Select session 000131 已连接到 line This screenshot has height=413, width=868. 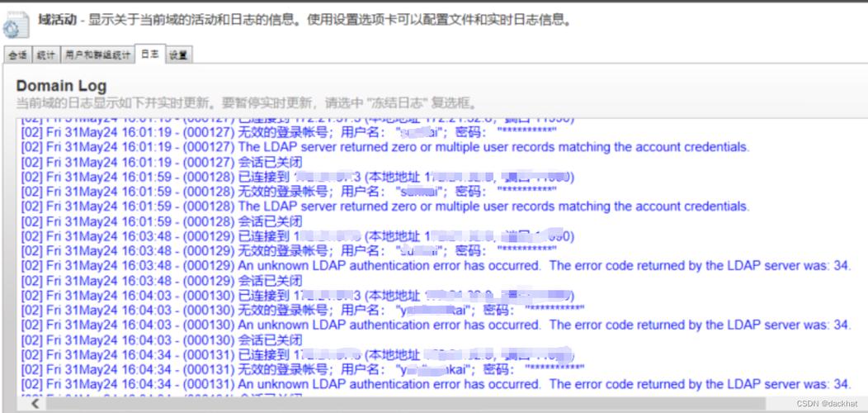[298, 355]
